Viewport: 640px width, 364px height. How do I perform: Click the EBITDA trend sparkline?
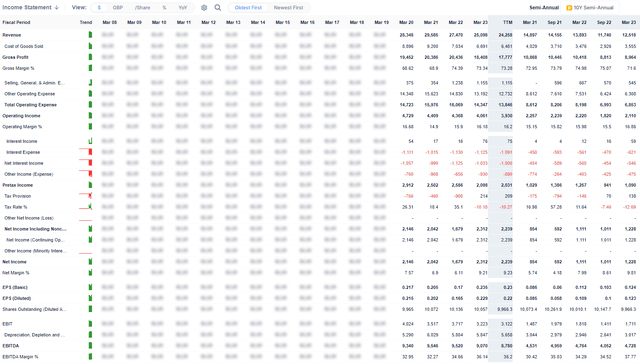90,346
